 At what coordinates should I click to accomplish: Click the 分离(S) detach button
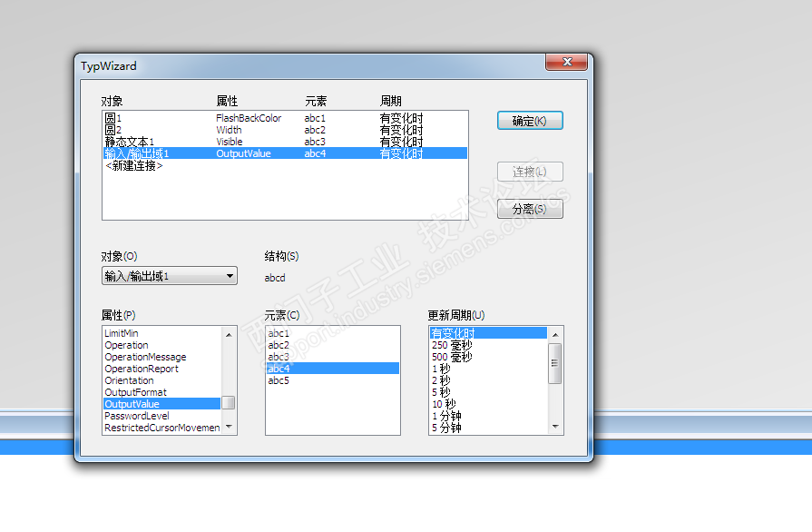(x=530, y=209)
